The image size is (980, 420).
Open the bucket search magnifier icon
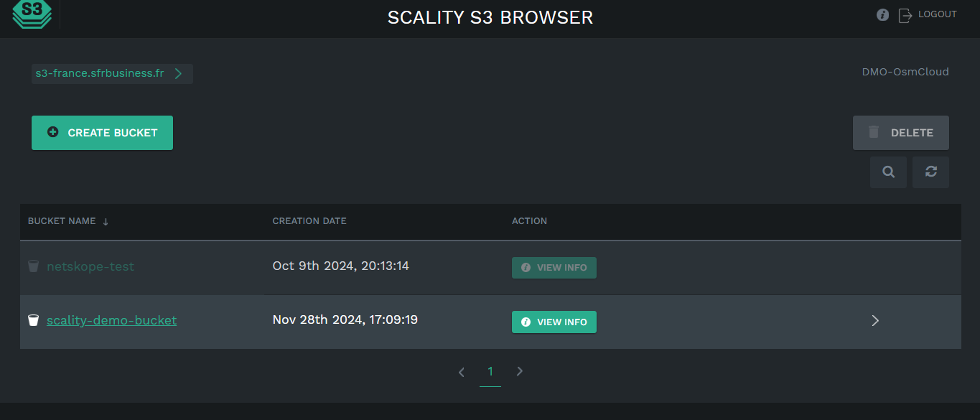889,172
